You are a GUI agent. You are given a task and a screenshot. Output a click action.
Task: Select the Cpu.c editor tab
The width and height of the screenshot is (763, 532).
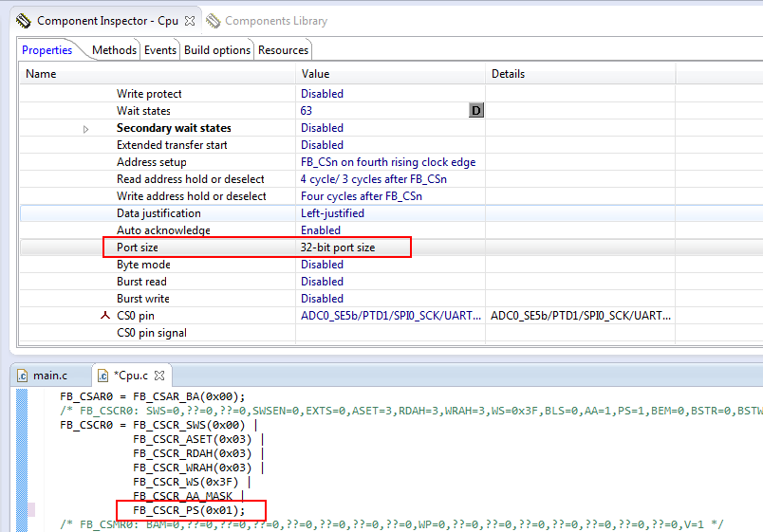pyautogui.click(x=130, y=376)
